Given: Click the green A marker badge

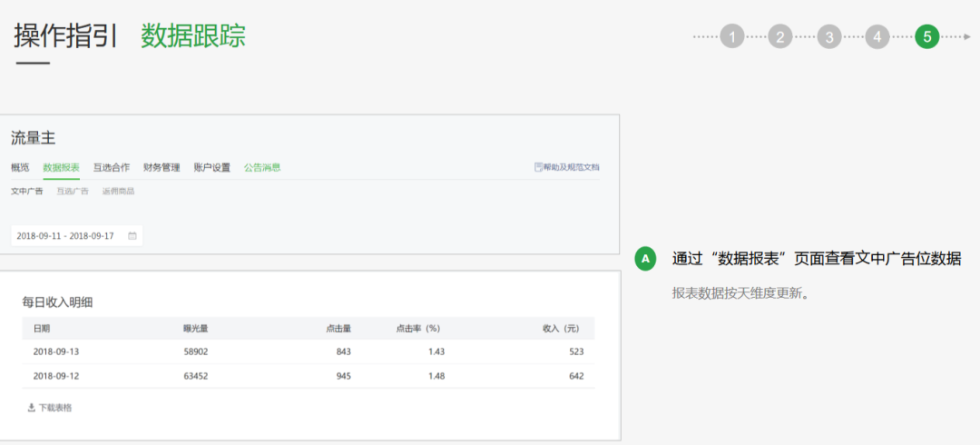Looking at the screenshot, I should coord(646,259).
